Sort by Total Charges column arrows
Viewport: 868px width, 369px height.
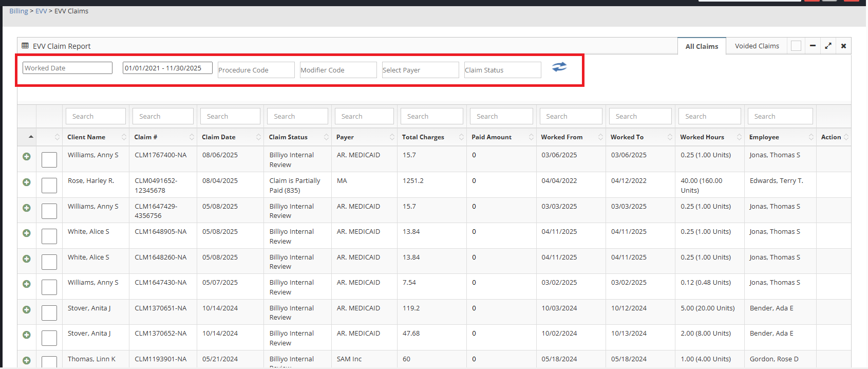pos(461,137)
